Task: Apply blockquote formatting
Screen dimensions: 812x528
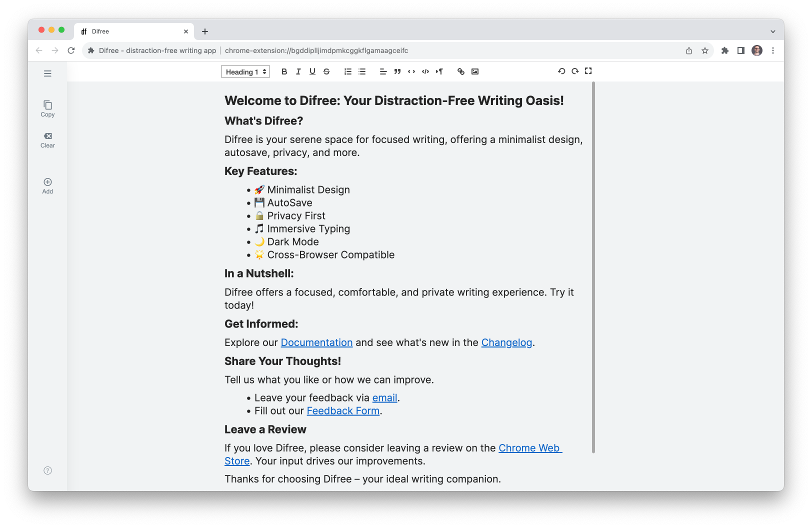Action: click(397, 71)
